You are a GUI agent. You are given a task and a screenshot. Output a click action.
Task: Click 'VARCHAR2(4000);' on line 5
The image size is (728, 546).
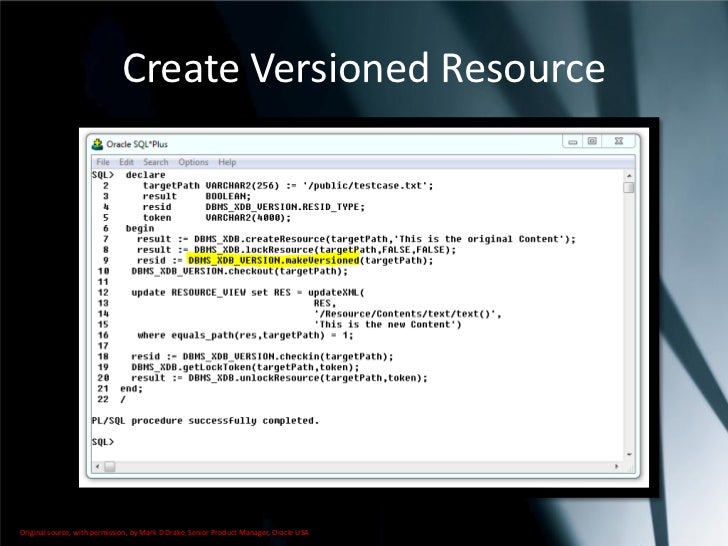(248, 218)
